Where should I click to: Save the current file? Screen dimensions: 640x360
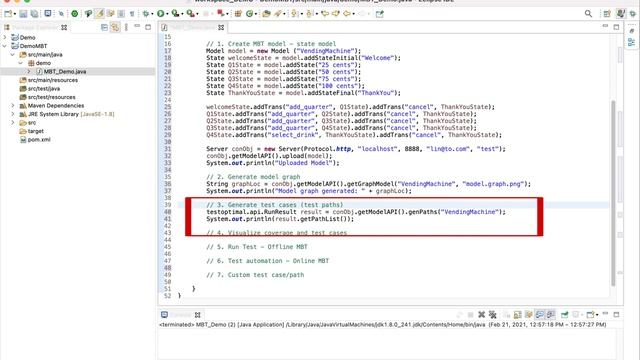pos(23,13)
